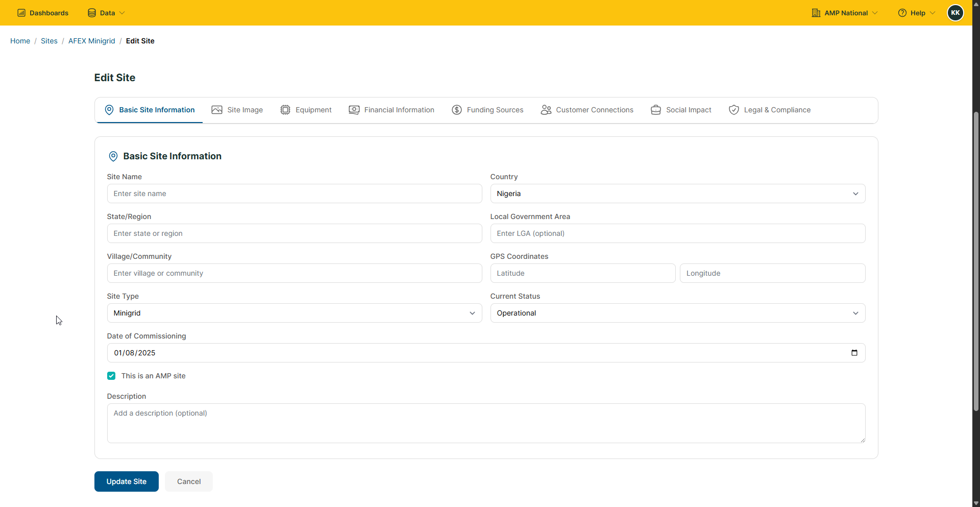Click the AMP National building icon
The height and width of the screenshot is (507, 980).
pyautogui.click(x=816, y=13)
